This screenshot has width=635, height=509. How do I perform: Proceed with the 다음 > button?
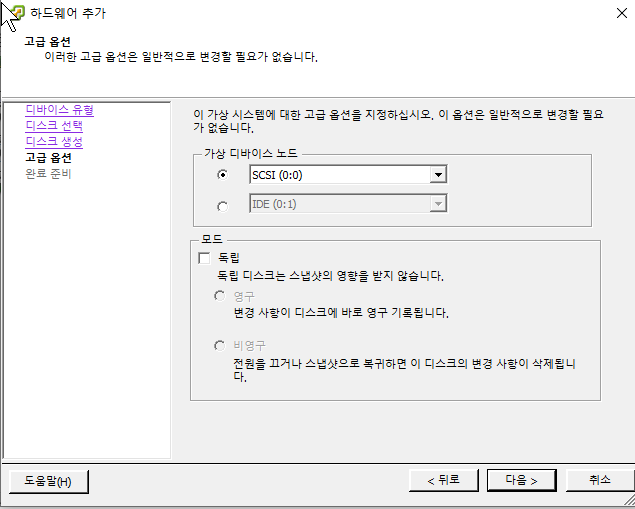[x=521, y=480]
